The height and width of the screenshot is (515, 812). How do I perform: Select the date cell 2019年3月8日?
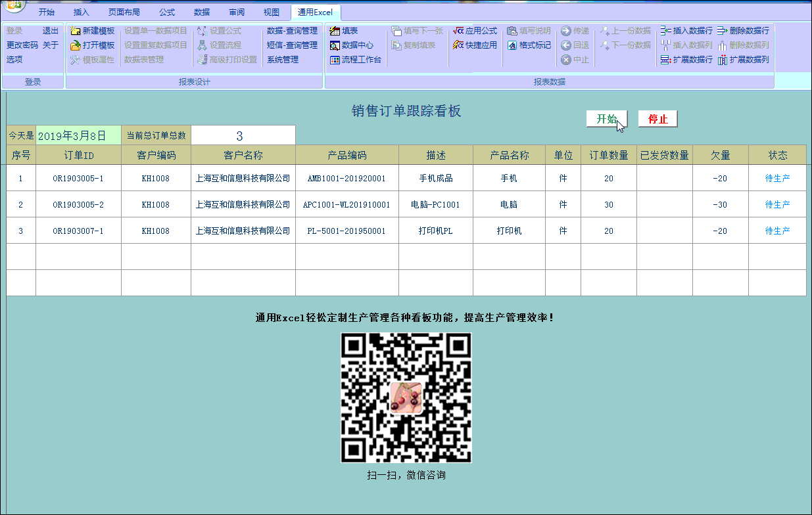[78, 135]
